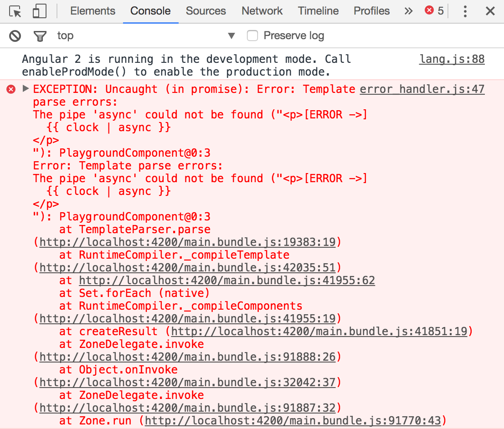The height and width of the screenshot is (429, 504).
Task: Open the DevTools three-dot menu
Action: [465, 11]
